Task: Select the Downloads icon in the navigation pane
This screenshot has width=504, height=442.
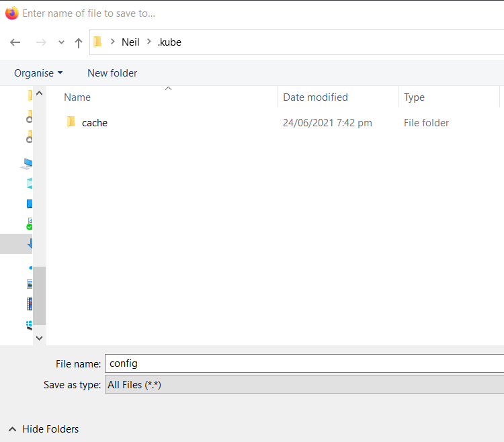Action: pos(30,244)
